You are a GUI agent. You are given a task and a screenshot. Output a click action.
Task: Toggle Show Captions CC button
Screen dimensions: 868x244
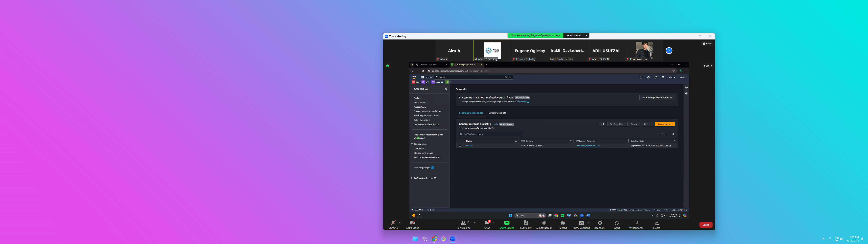tap(581, 223)
